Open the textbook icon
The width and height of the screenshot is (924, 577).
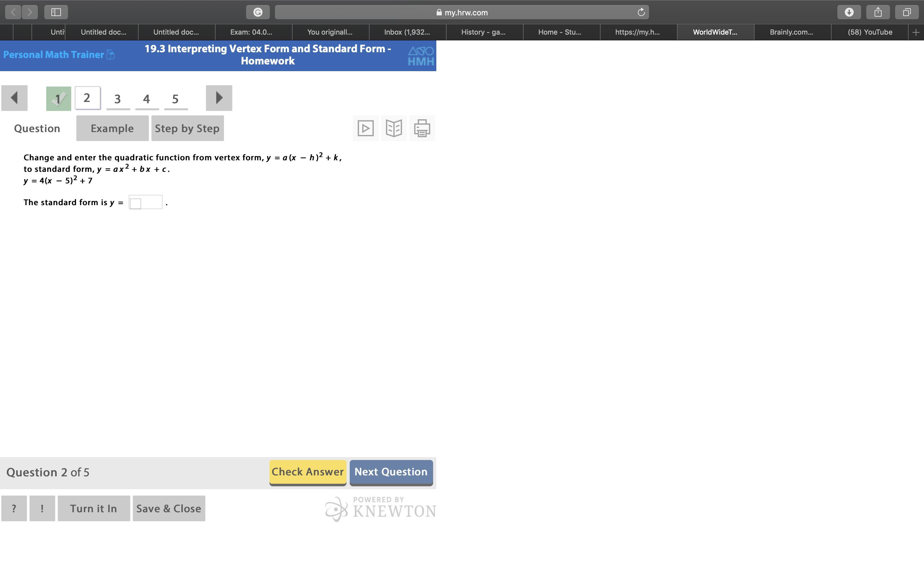click(x=394, y=128)
